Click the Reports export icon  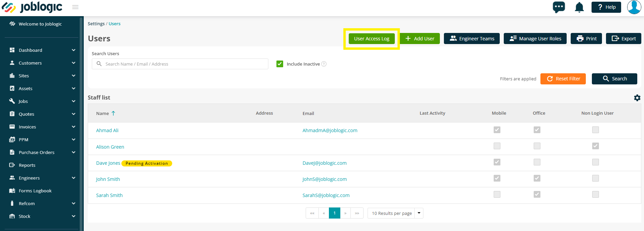pos(12,165)
